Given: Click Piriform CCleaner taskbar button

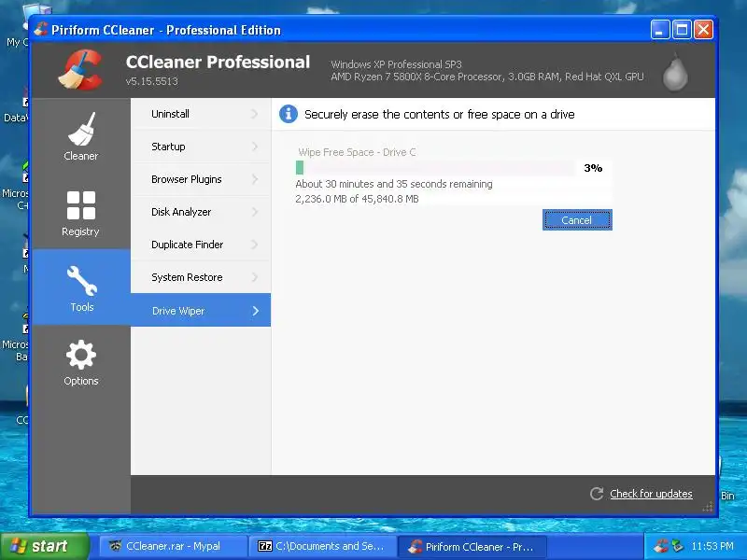Looking at the screenshot, I should click(x=472, y=546).
